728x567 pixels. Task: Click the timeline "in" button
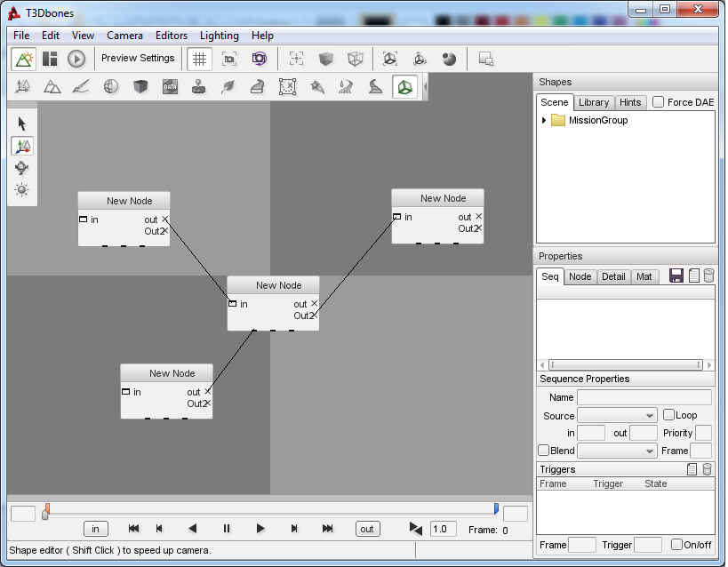click(96, 529)
